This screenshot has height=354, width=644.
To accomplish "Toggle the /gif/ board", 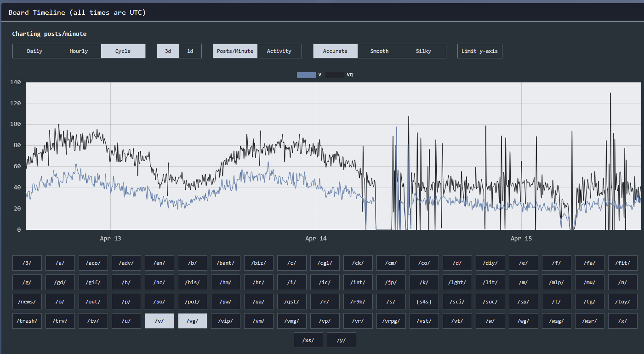I will pos(93,282).
